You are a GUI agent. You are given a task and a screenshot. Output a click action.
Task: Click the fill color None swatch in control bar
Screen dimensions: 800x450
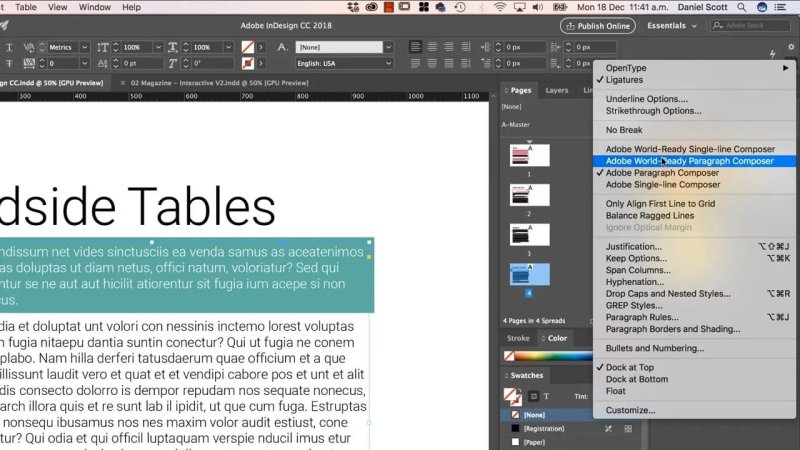click(x=247, y=47)
